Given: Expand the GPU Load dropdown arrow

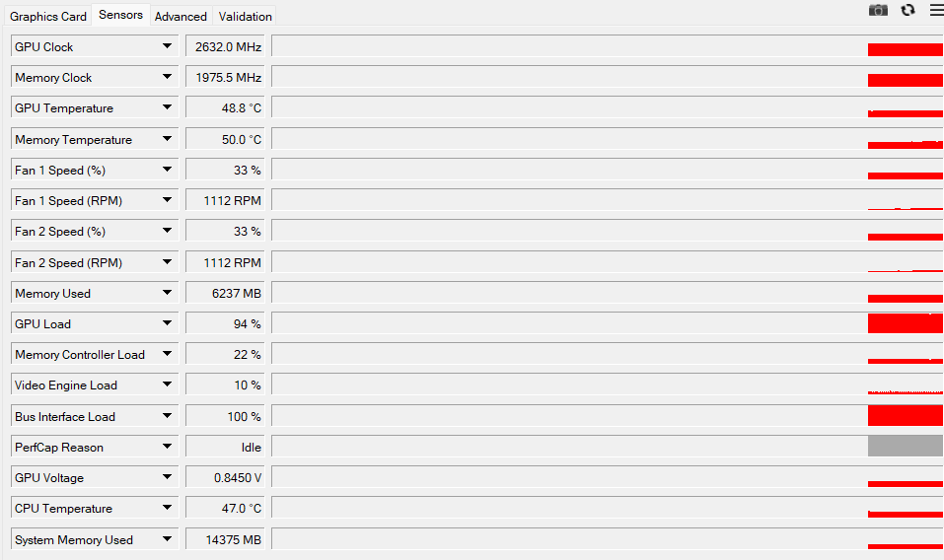Looking at the screenshot, I should click(167, 324).
